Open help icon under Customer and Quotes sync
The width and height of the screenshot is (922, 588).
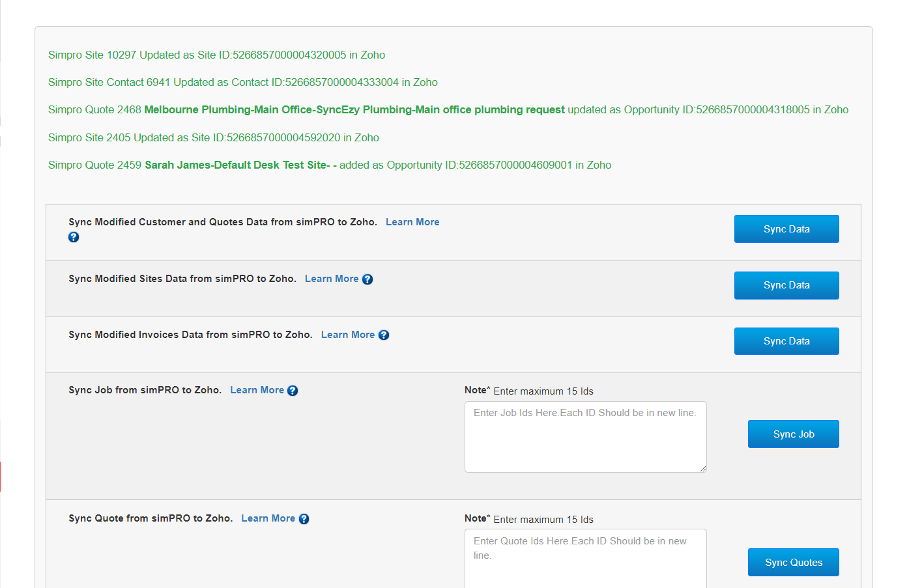point(74,237)
